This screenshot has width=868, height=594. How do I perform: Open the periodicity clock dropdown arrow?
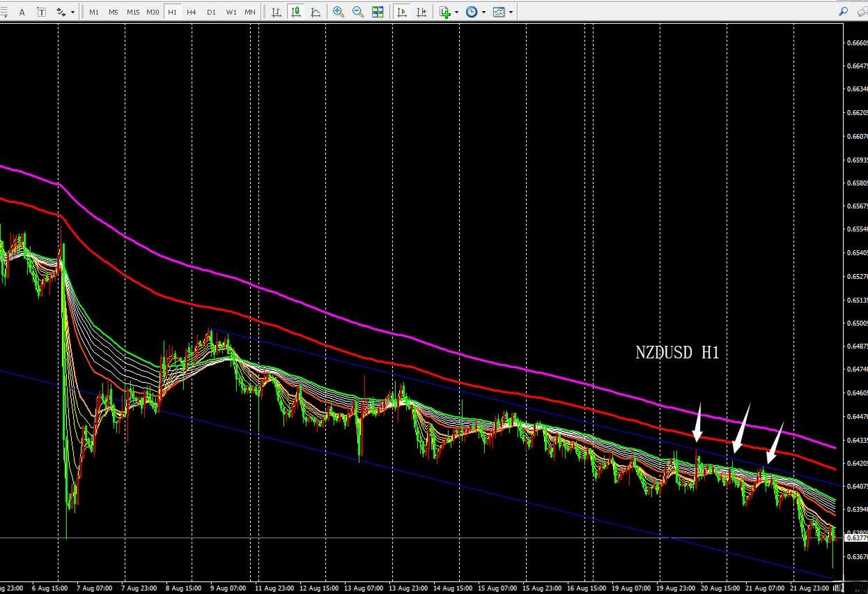click(x=483, y=12)
